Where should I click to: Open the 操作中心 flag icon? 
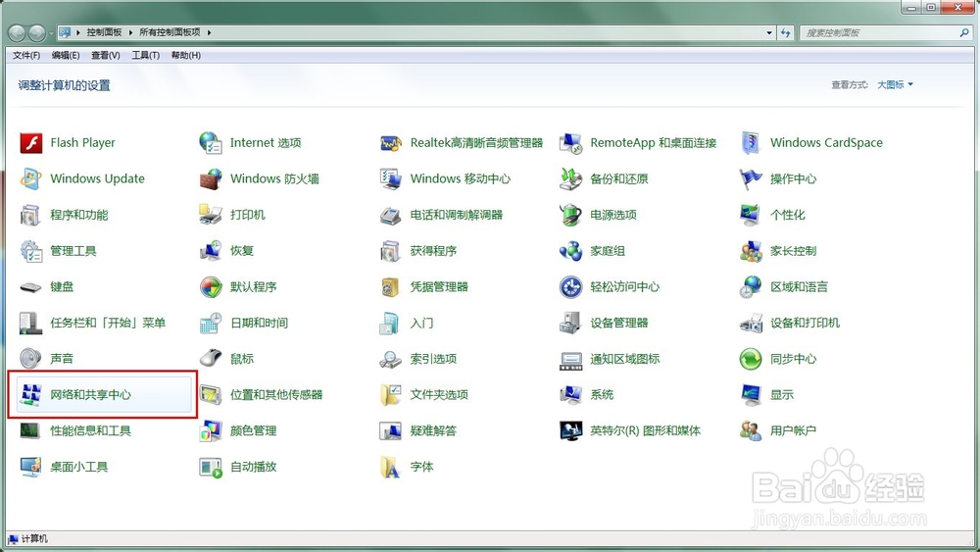[751, 178]
